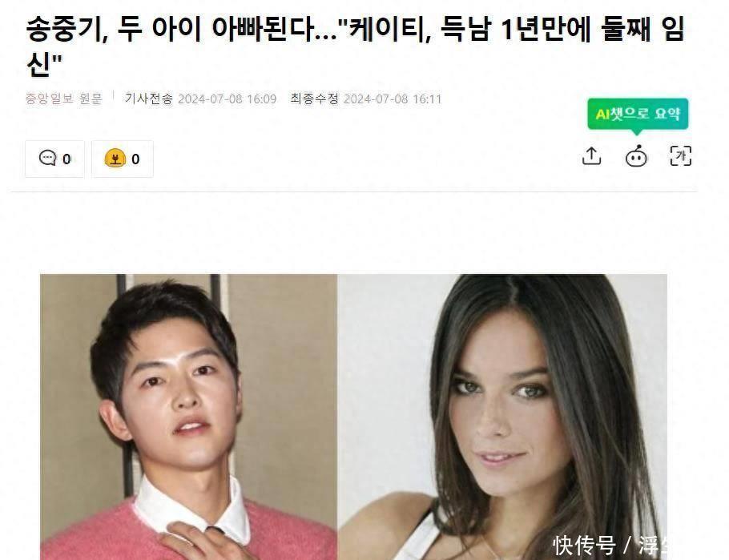The height and width of the screenshot is (560, 729).
Task: Click the 快传号 watermark text on photo
Action: point(585,545)
